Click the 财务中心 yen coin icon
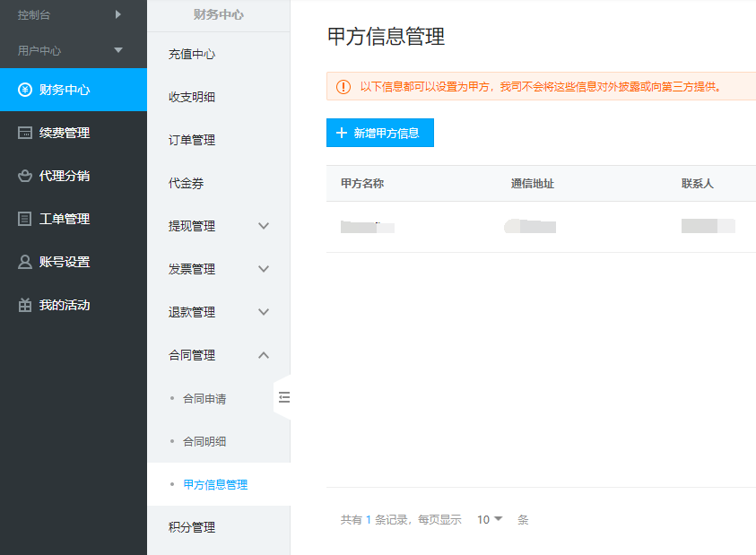This screenshot has height=555, width=756. [25, 90]
